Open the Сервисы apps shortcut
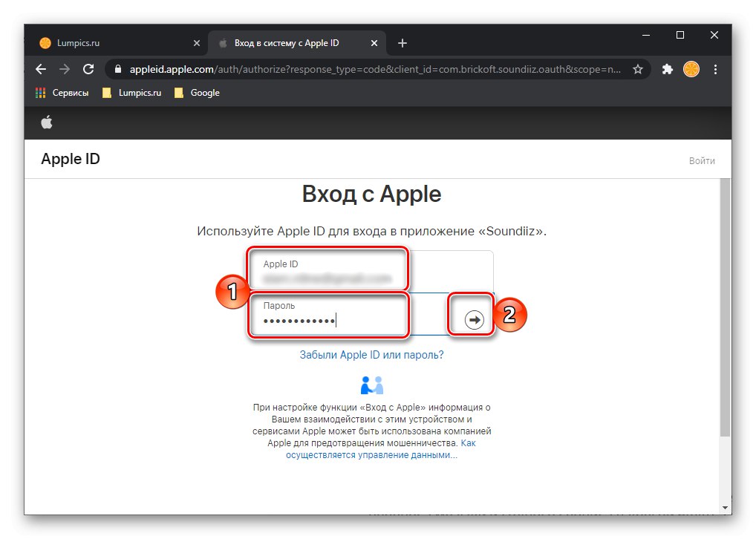 tap(62, 93)
